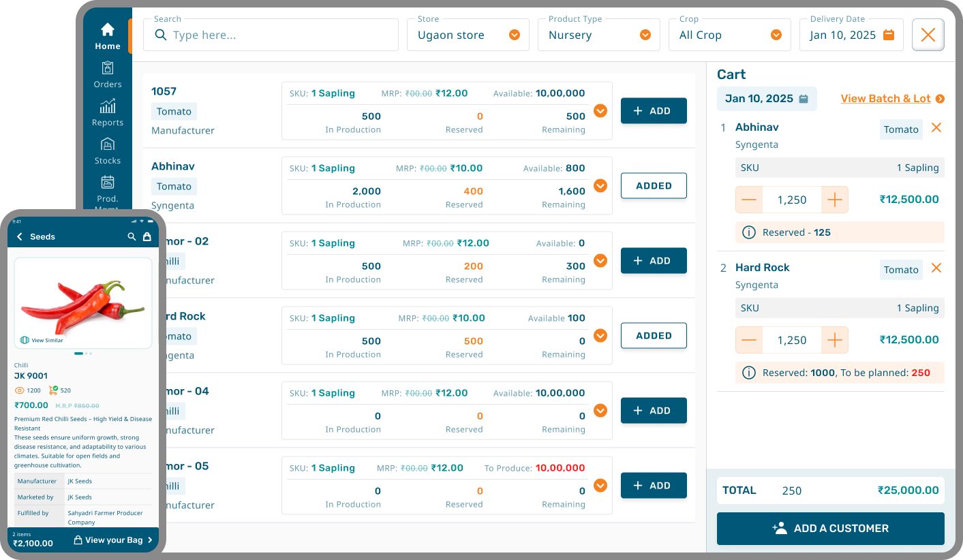Increase Abhinav cart quantity with plus
The image size is (963, 560).
click(x=834, y=200)
